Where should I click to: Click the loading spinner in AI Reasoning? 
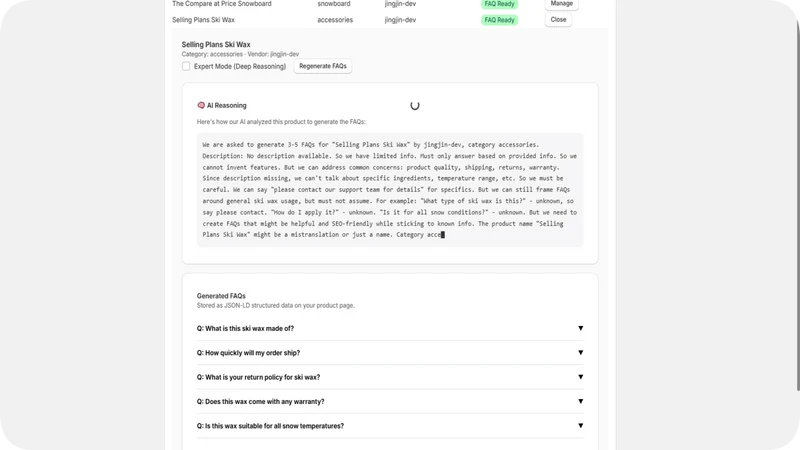(415, 106)
